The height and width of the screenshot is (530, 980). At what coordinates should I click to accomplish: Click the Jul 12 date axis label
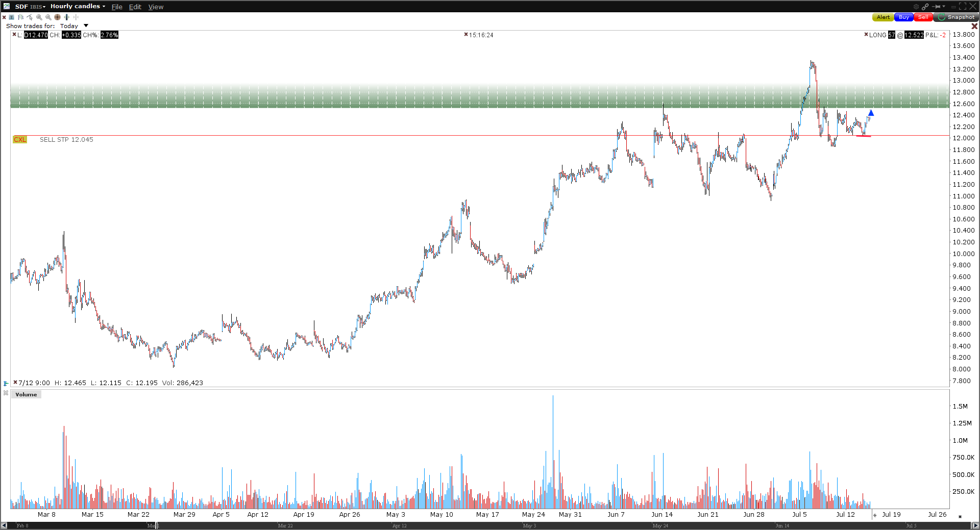click(x=845, y=514)
